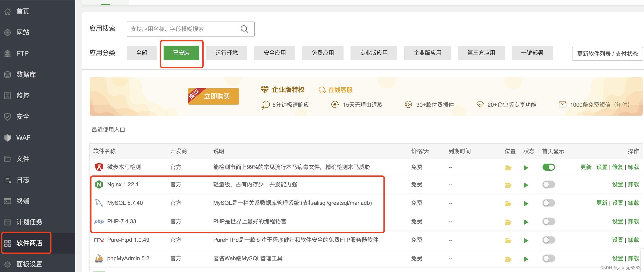
Task: Click status play icon for 微步木马检测
Action: (x=526, y=168)
